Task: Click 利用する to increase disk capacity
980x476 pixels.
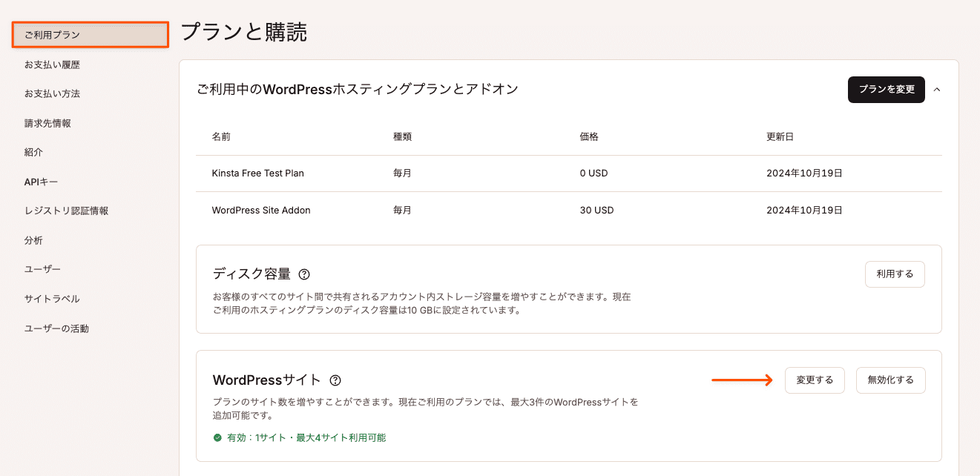Action: tap(895, 274)
